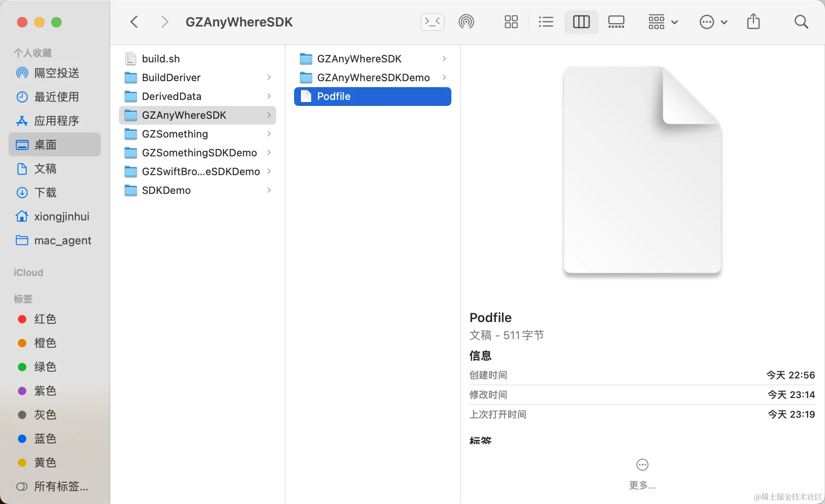Switch to gallery view

pos(616,22)
